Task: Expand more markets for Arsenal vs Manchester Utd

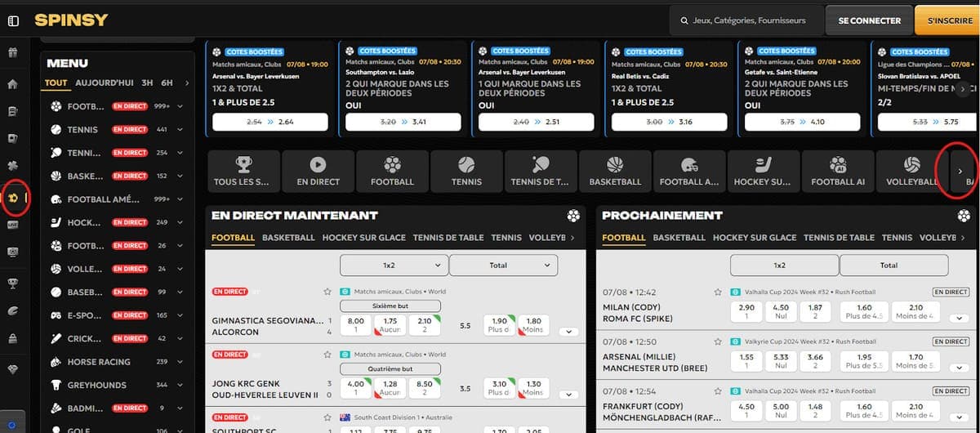Action: 960,368
